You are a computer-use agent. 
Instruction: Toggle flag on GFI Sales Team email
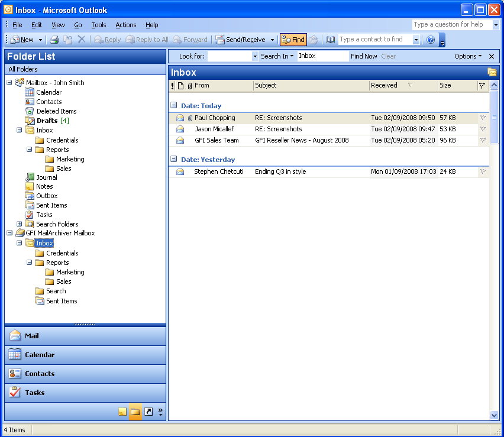click(x=483, y=140)
